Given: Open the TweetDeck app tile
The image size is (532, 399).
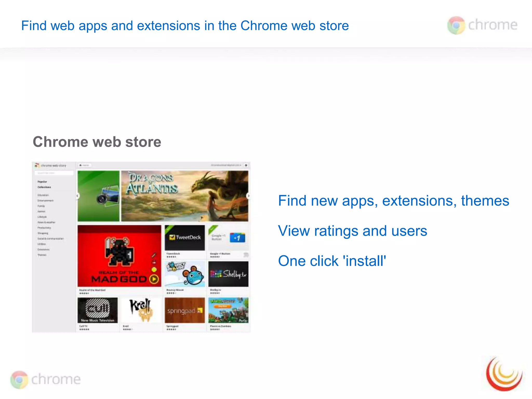Looking at the screenshot, I should (x=185, y=238).
